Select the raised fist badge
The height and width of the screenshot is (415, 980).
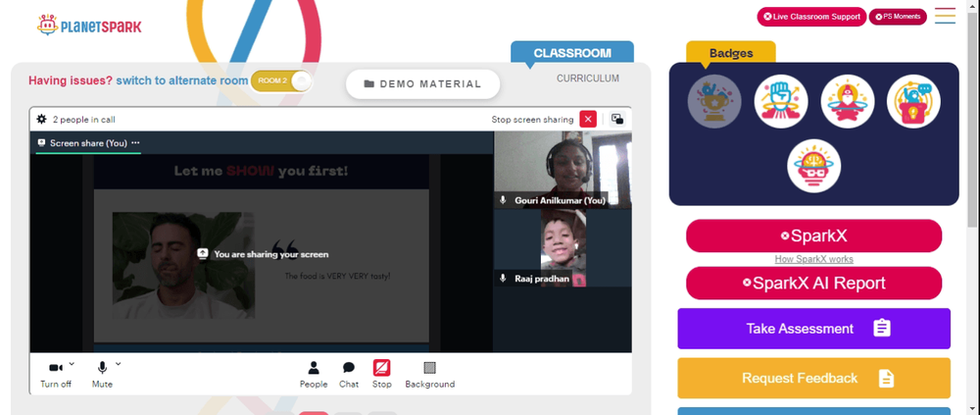[x=781, y=101]
